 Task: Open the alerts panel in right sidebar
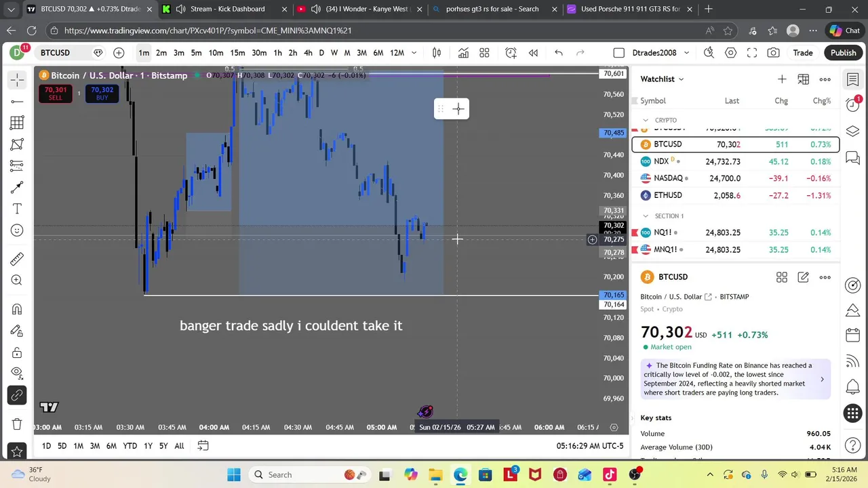click(x=853, y=105)
